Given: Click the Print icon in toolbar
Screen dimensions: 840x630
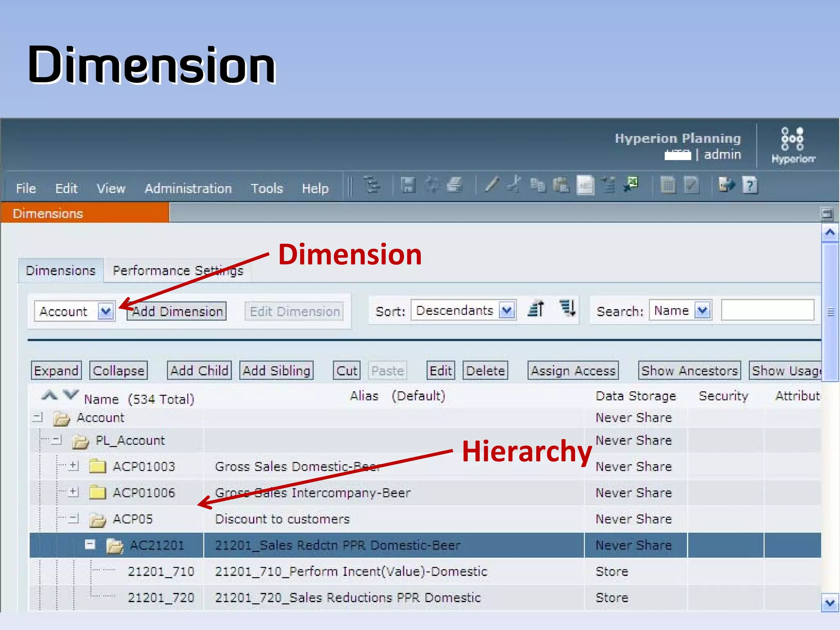Looking at the screenshot, I should (454, 185).
